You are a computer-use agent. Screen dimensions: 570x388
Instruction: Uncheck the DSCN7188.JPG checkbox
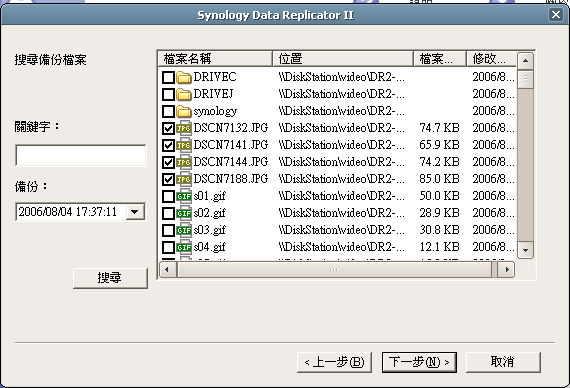(168, 180)
